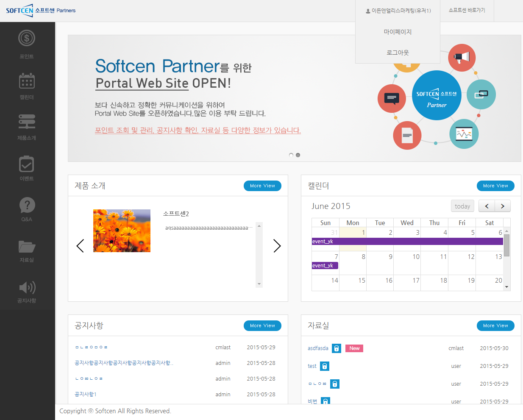Select 마이페이지 from user menu
The image size is (523, 420).
398,32
